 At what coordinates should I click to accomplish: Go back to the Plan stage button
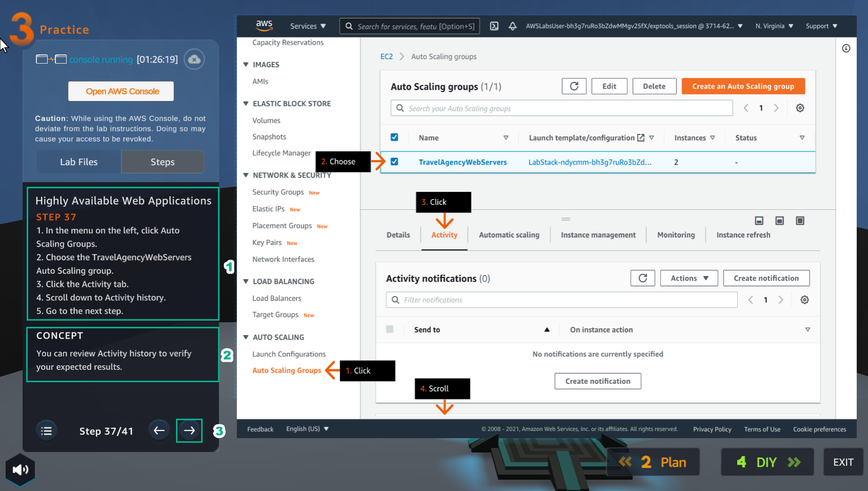[653, 462]
